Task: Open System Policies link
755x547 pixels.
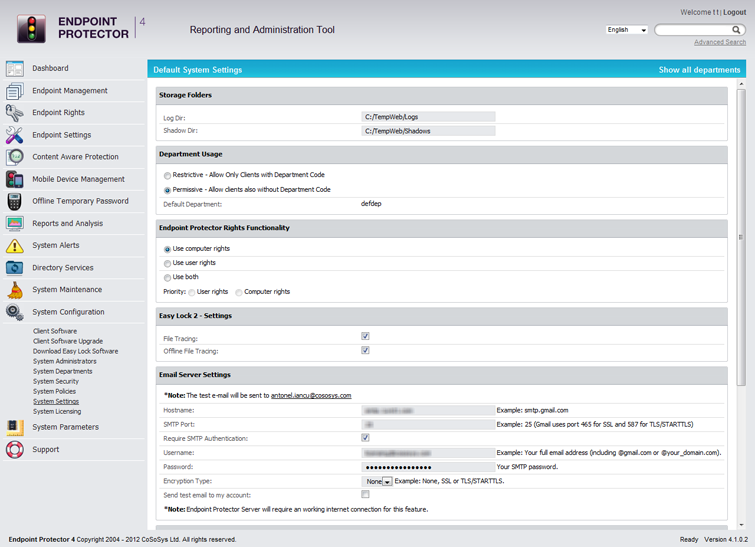Action: tap(54, 391)
